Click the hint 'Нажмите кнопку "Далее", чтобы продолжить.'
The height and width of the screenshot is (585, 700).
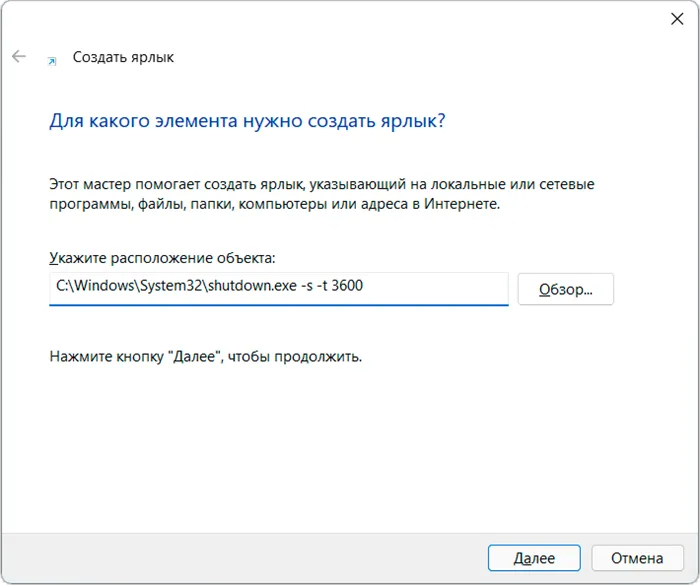coord(206,356)
